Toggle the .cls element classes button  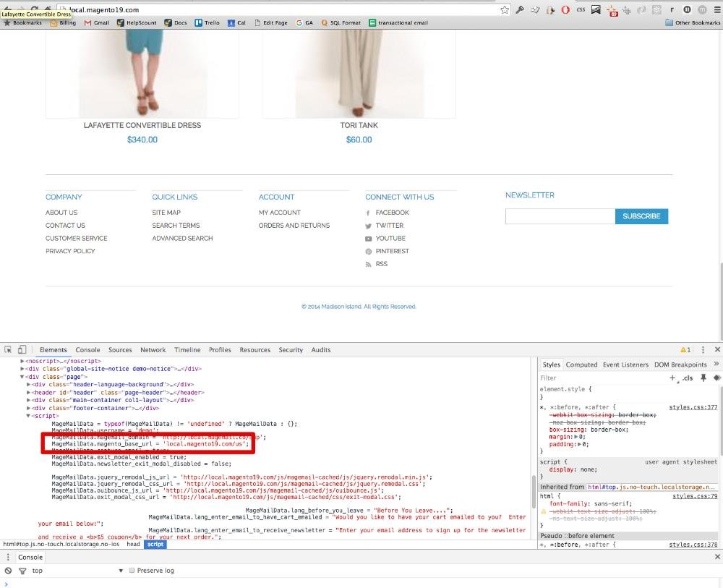pos(688,378)
